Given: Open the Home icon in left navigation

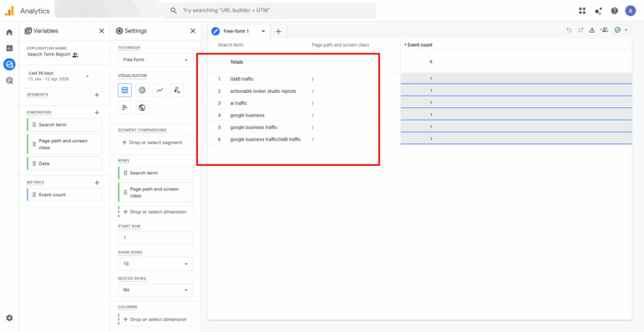Looking at the screenshot, I should (9, 33).
